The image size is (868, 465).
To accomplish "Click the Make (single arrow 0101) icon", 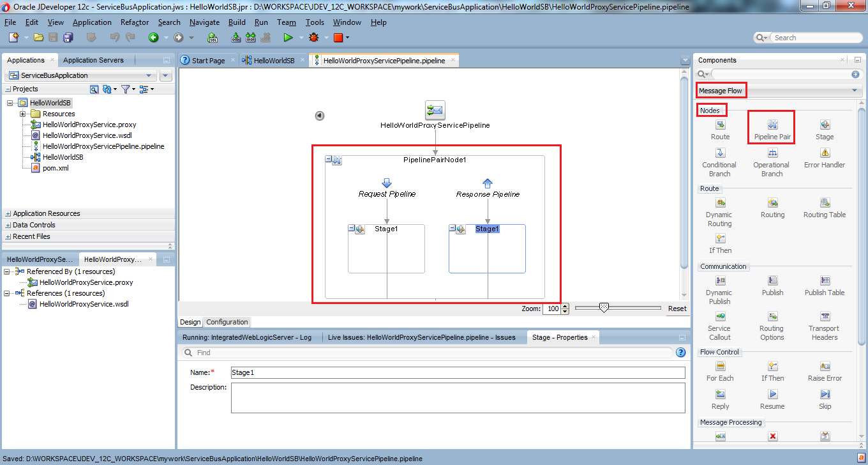I will (236, 38).
